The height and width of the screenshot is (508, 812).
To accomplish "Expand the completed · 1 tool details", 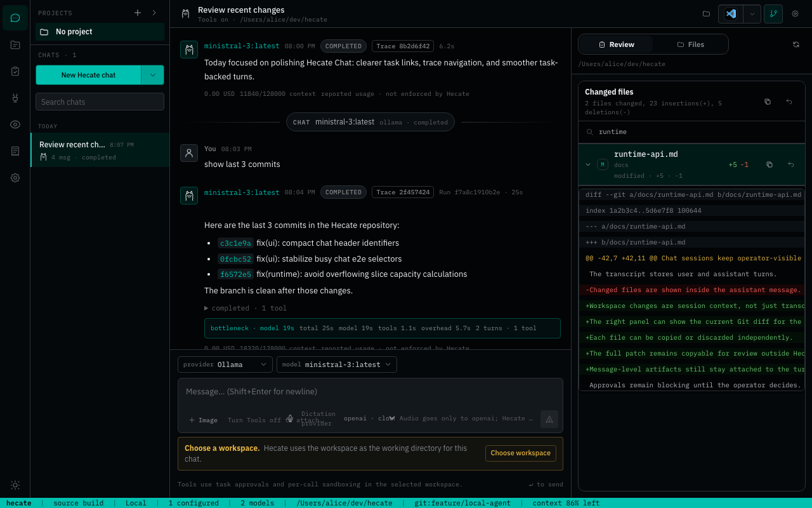I will click(x=246, y=308).
